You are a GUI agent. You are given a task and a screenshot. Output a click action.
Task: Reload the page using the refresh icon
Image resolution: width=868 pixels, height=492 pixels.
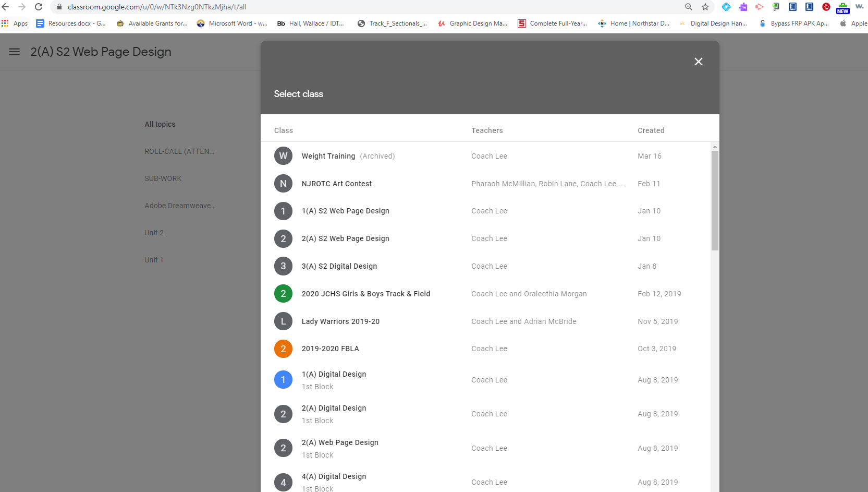tap(39, 7)
